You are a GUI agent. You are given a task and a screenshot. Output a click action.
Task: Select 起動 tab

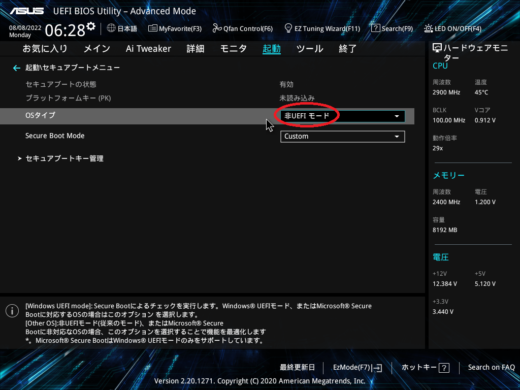point(272,49)
